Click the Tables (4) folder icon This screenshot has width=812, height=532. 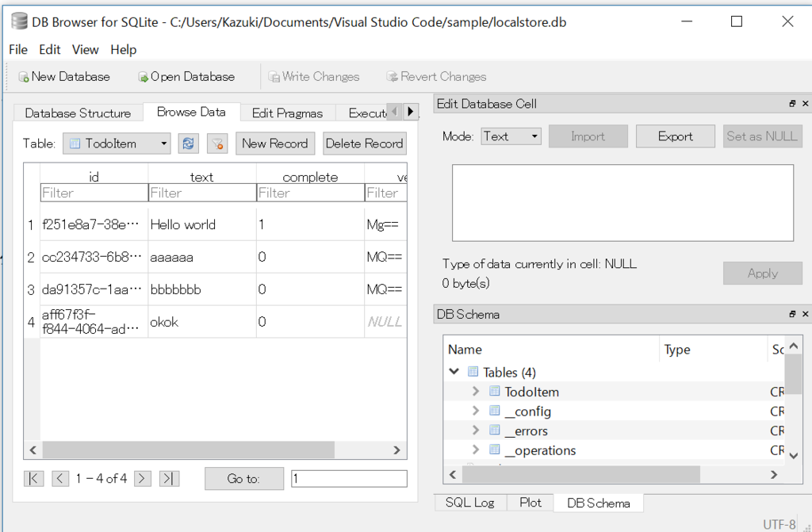pos(473,371)
